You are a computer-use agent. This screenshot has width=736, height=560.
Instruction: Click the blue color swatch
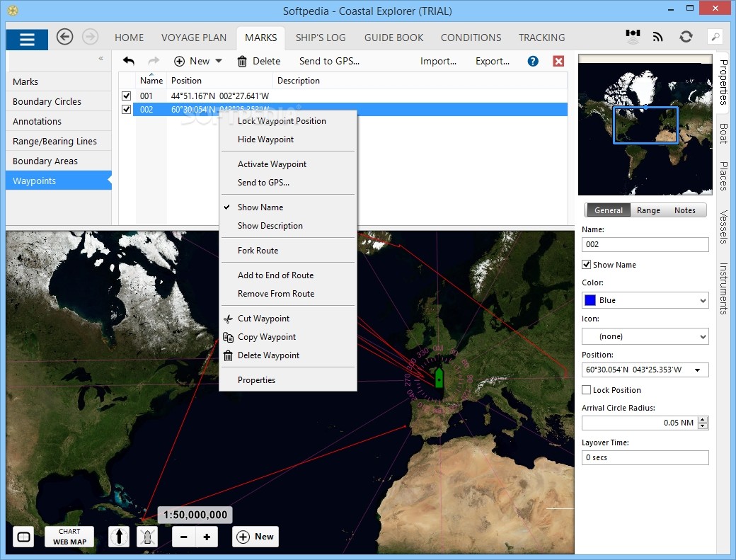590,300
